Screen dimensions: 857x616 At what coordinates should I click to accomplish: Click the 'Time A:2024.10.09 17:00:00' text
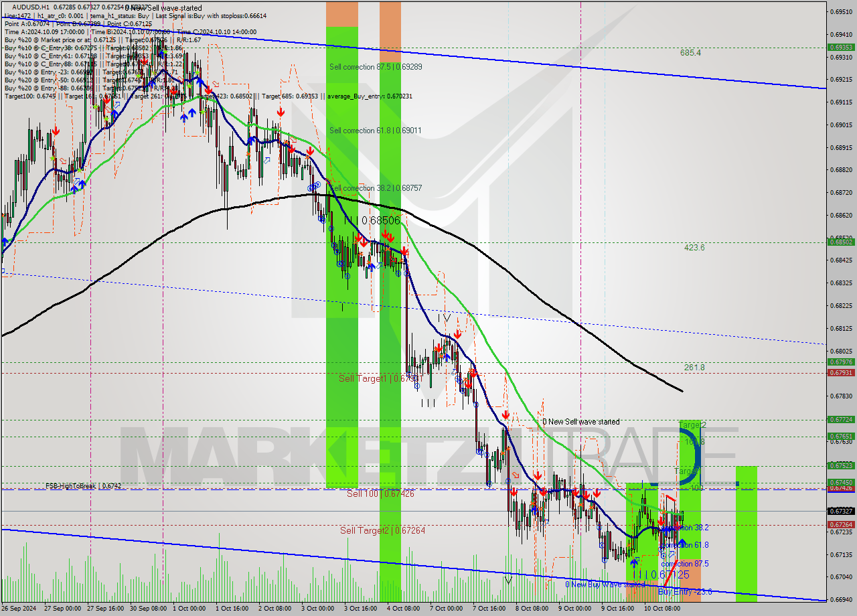click(x=44, y=31)
